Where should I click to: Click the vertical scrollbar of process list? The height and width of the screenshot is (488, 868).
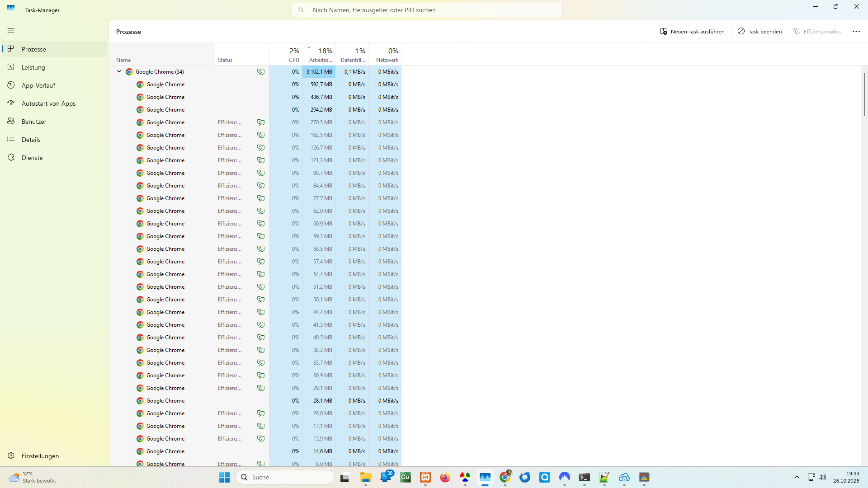(864, 95)
